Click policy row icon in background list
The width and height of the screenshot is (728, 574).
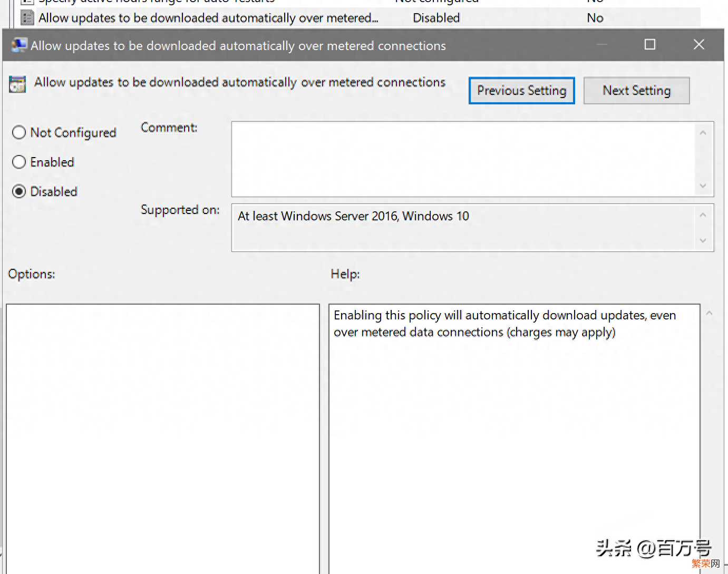(x=27, y=18)
